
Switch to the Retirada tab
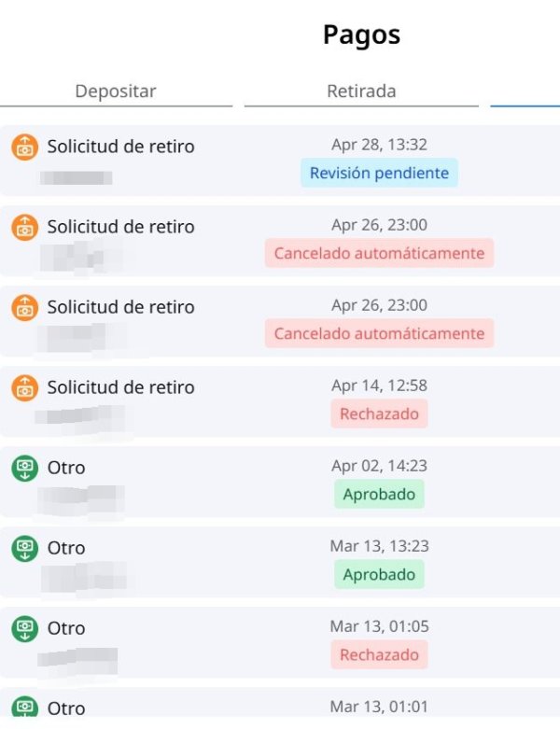[x=361, y=91]
